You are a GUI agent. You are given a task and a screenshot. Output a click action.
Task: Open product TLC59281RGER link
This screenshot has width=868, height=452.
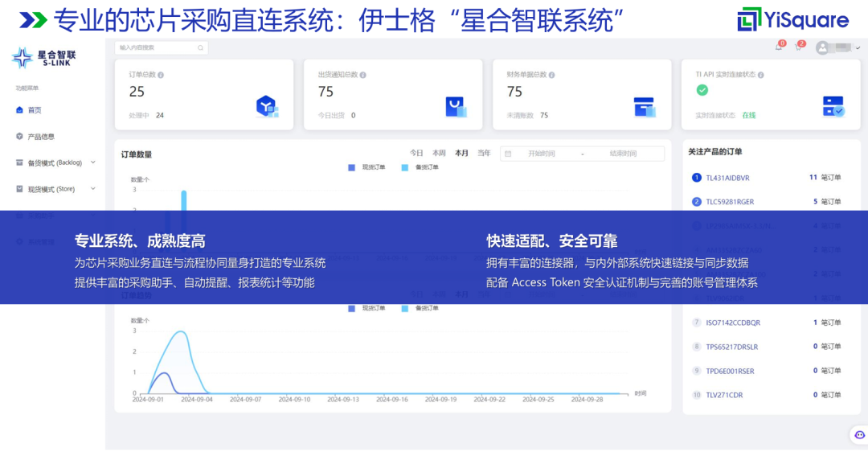click(730, 202)
